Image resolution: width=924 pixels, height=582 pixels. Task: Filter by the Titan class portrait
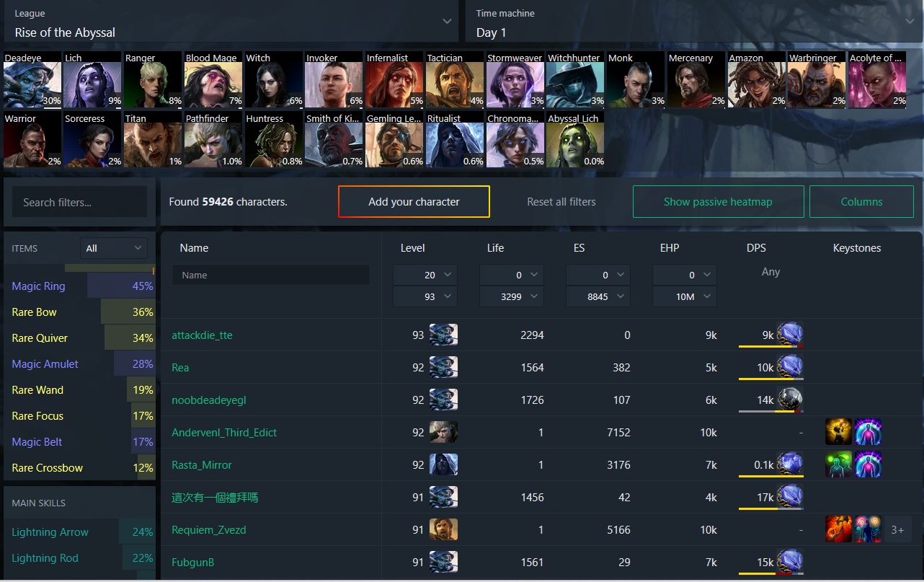pyautogui.click(x=154, y=140)
